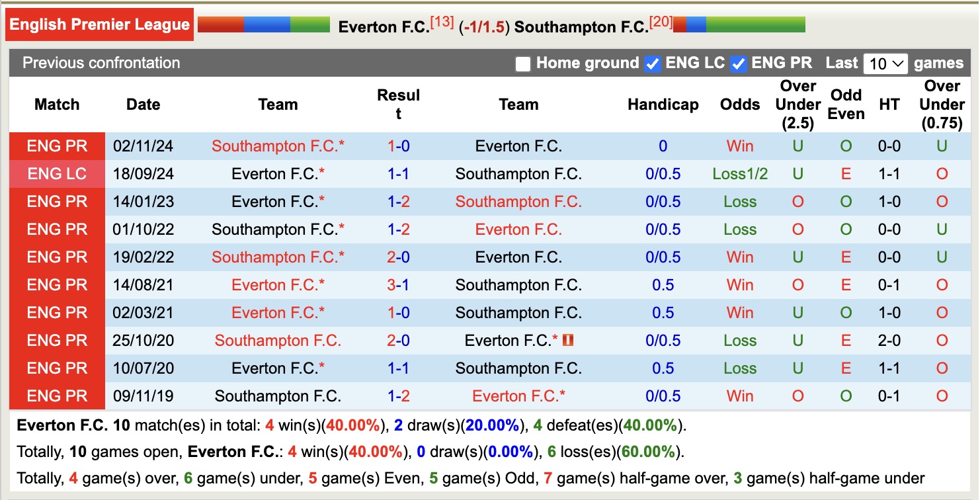980x500 pixels.
Task: Click the Loss1/2 odds for 18/09/24
Action: [739, 173]
